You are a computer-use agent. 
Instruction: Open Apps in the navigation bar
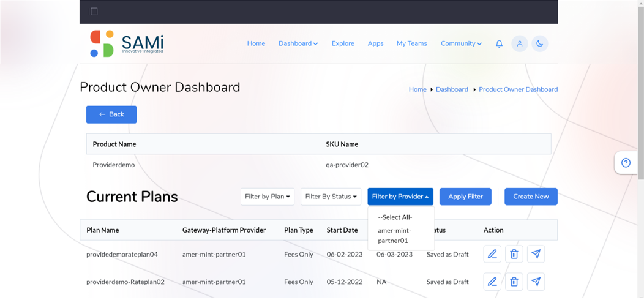[x=375, y=43]
